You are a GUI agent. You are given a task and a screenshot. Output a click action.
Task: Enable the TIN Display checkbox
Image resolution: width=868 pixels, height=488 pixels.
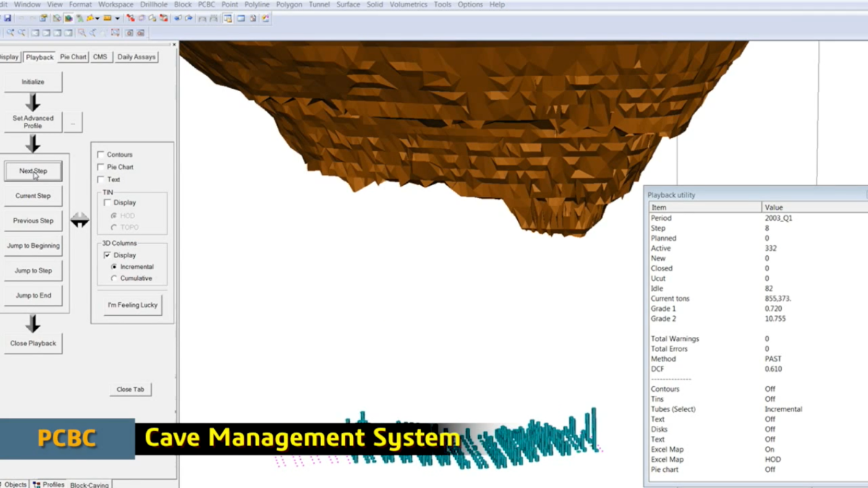pos(108,202)
